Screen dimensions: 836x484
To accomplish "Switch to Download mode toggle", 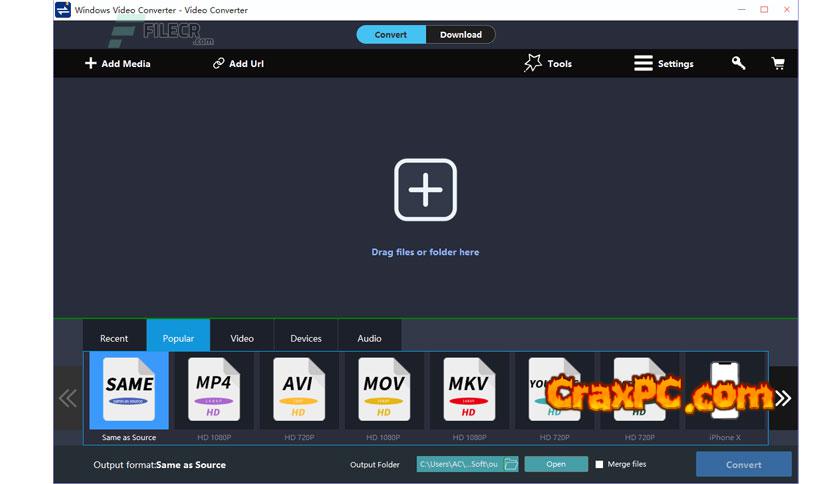I will pyautogui.click(x=460, y=35).
